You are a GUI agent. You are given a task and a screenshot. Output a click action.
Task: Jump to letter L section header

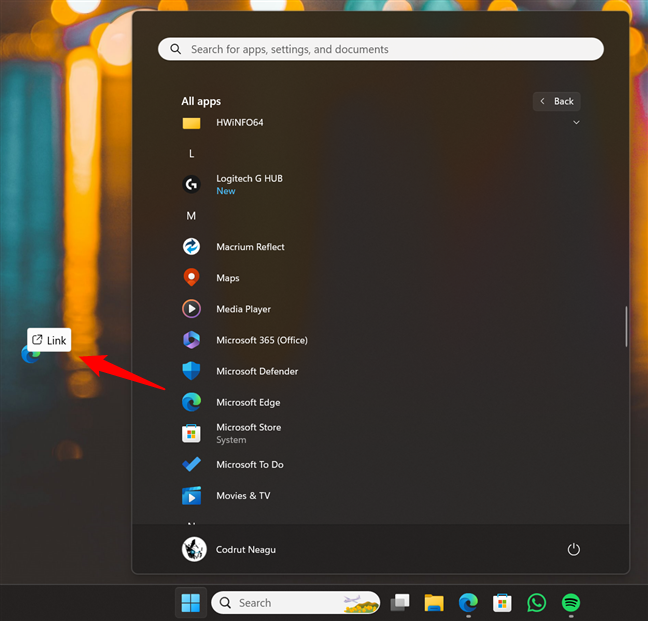point(191,154)
